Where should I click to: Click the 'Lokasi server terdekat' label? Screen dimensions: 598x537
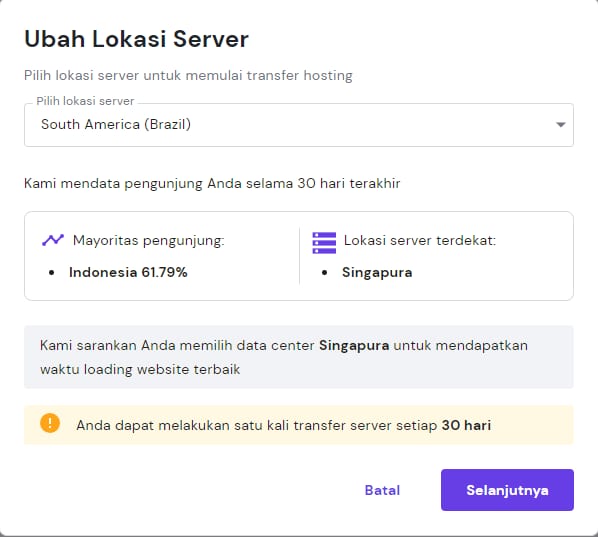420,241
